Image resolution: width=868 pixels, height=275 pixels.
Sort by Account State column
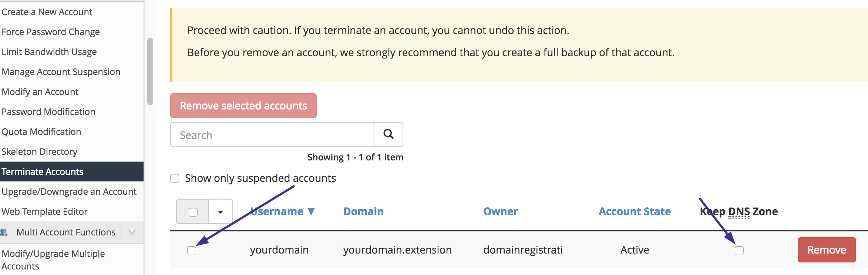point(634,211)
